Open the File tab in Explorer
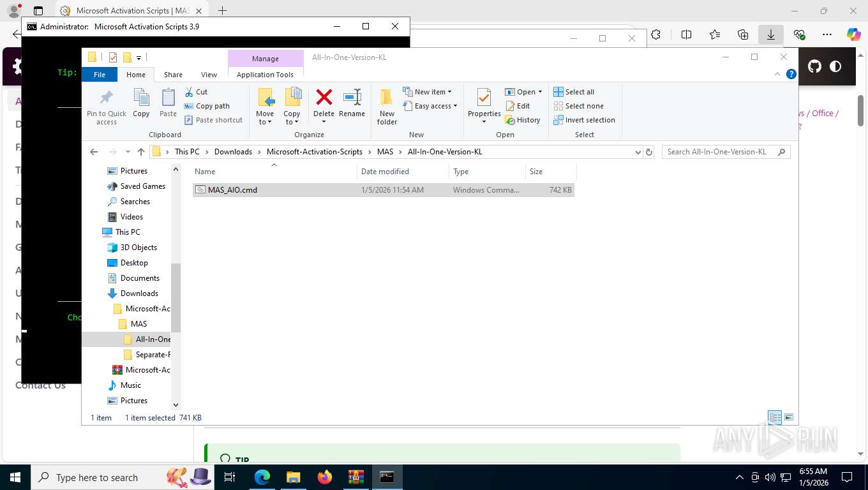The width and height of the screenshot is (868, 490). [x=100, y=75]
